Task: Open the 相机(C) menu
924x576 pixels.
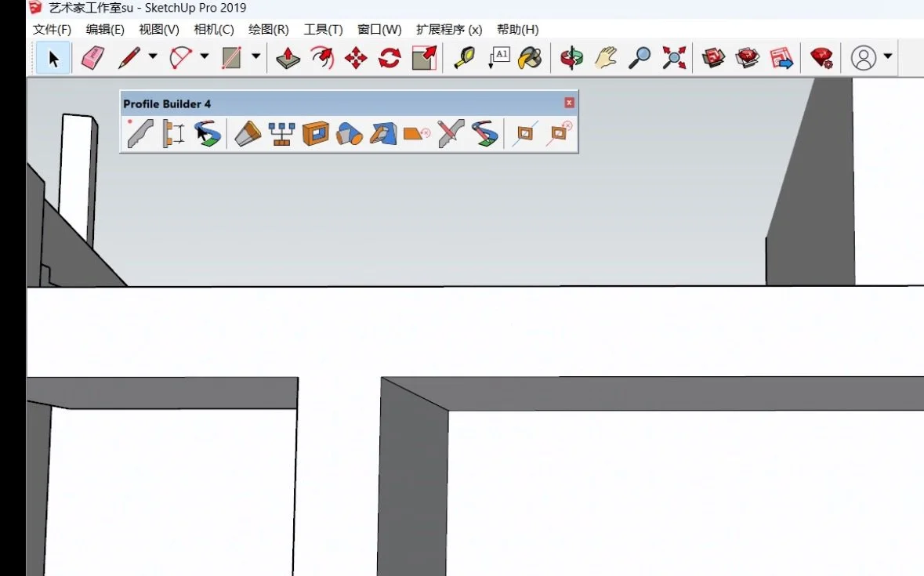Action: tap(214, 30)
